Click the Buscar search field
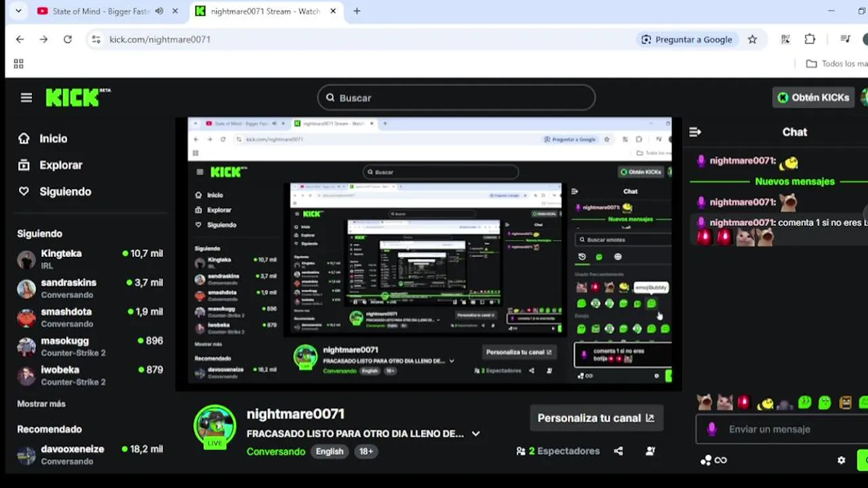Viewport: 868px width, 488px height. [456, 98]
